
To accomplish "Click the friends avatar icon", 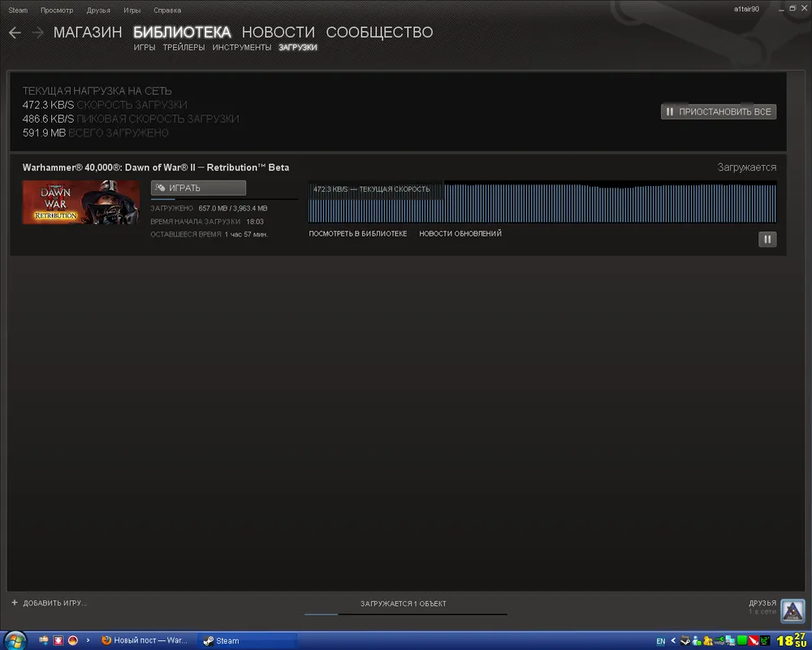I will 793,611.
